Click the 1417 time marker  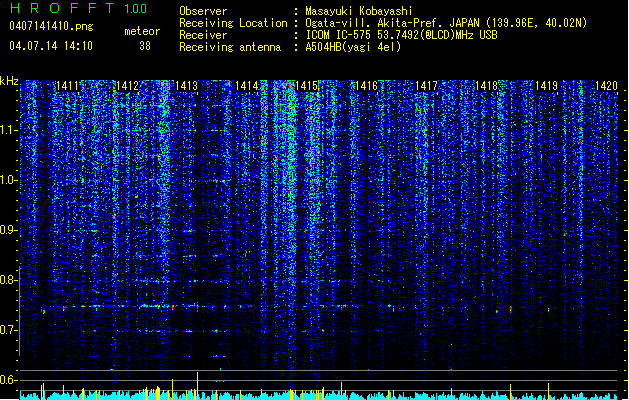point(426,86)
